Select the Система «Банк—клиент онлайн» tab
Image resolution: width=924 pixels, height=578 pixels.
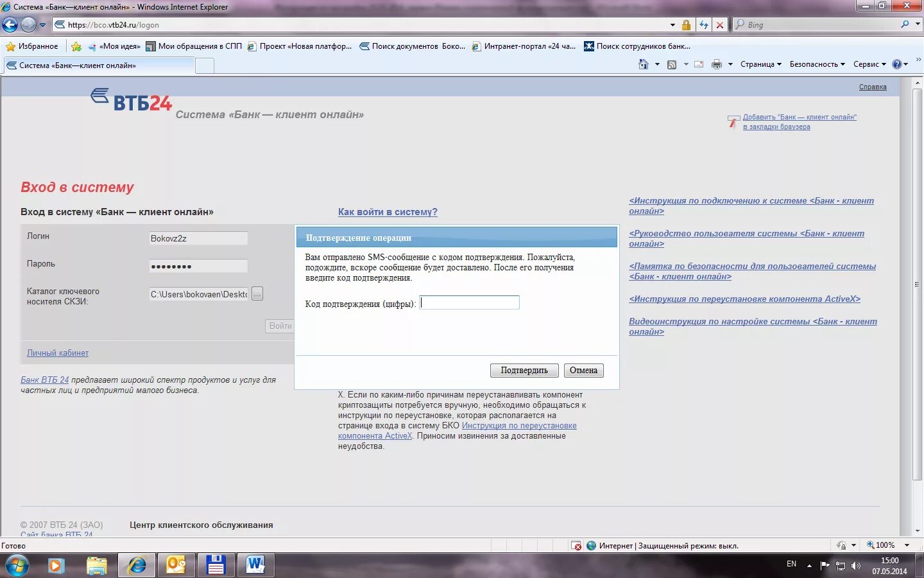click(99, 66)
